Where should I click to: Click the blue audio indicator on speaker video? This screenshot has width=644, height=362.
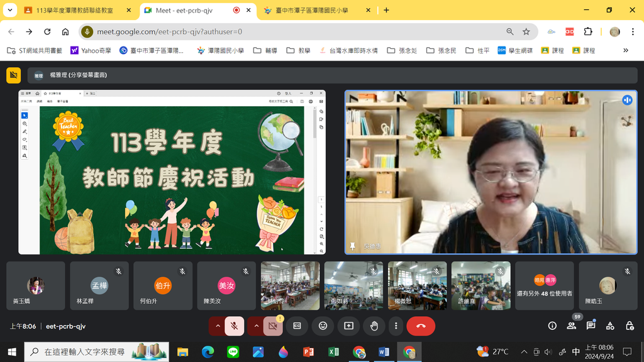tap(627, 100)
